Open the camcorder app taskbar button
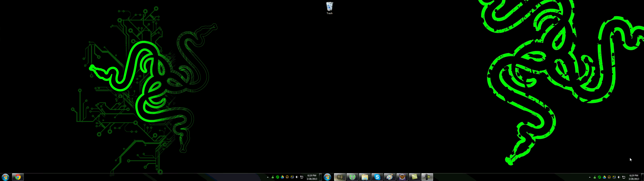 [x=427, y=177]
